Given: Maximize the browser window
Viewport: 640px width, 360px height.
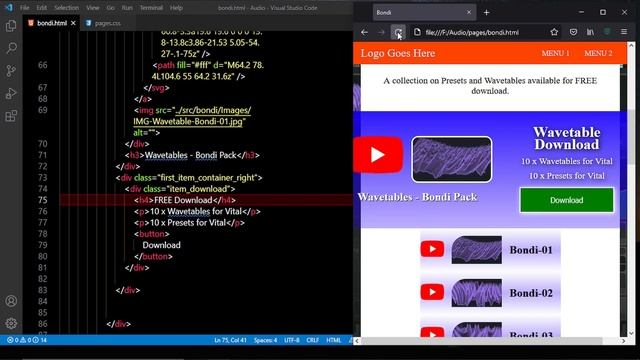Looking at the screenshot, I should [603, 12].
